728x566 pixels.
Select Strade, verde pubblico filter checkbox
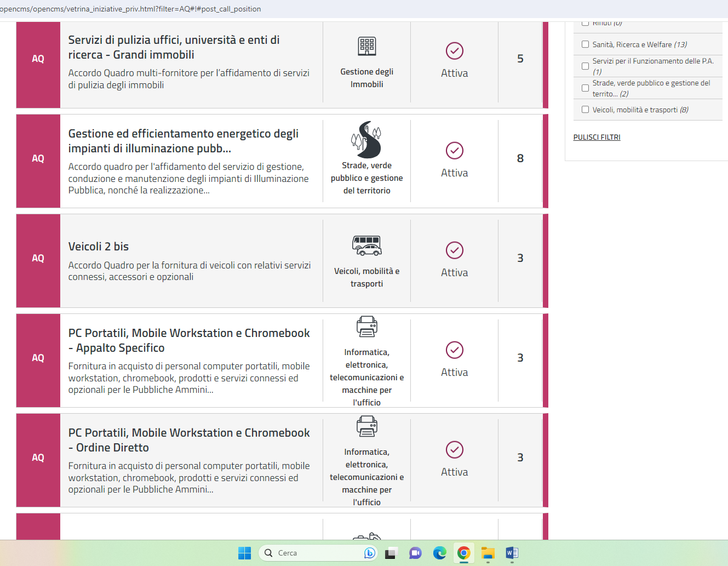tap(585, 88)
